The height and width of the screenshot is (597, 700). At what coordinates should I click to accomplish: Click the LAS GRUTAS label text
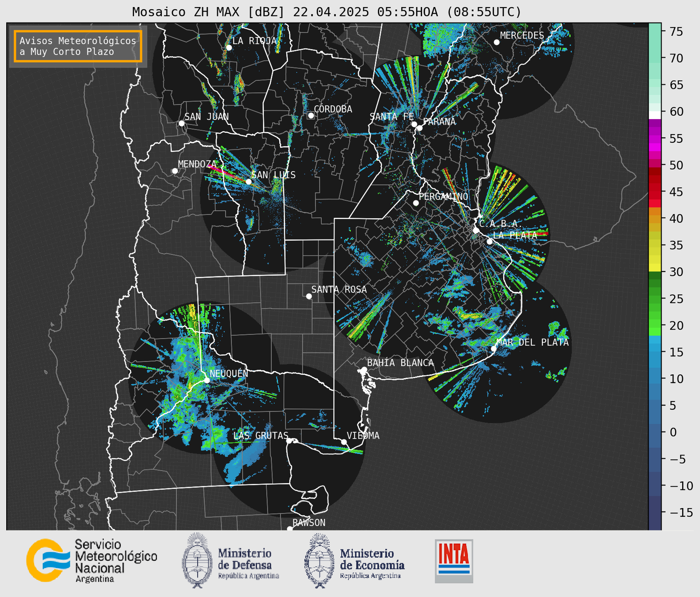tap(261, 436)
